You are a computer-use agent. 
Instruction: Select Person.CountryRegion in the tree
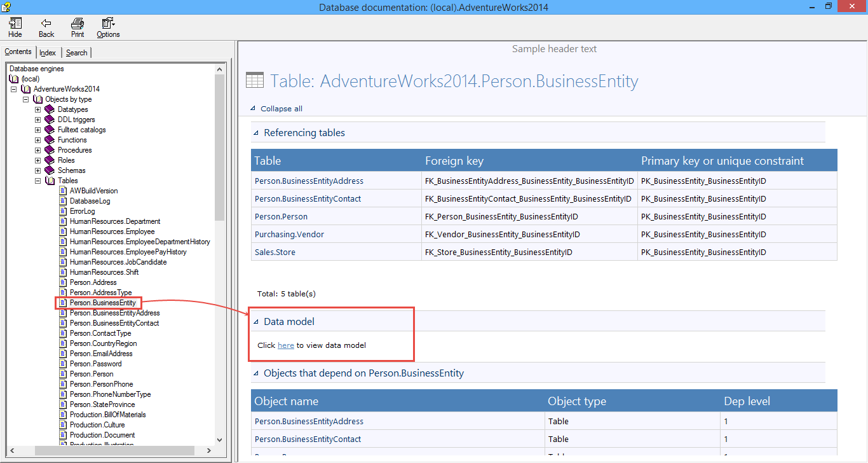103,343
